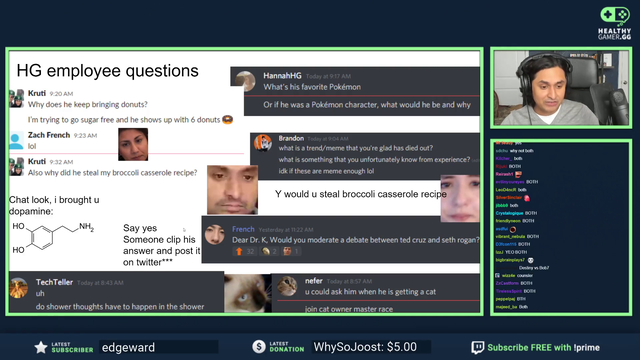
Task: Click 'what is a trend/meme that you're glad has died out?'
Action: click(356, 148)
